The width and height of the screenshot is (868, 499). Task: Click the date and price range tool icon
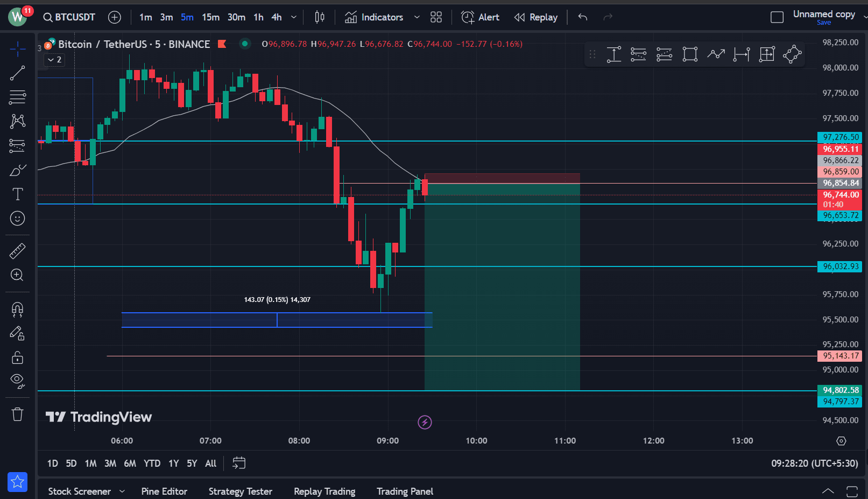767,54
